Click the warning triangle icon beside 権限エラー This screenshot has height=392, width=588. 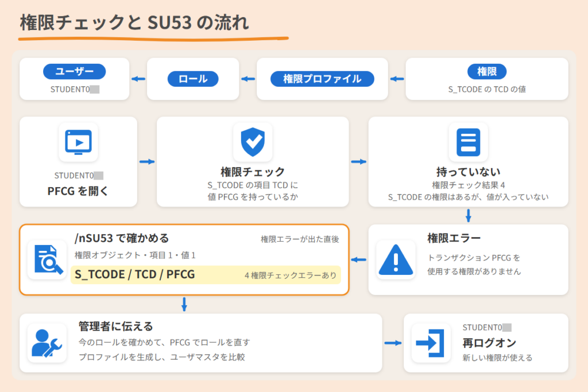tap(396, 260)
